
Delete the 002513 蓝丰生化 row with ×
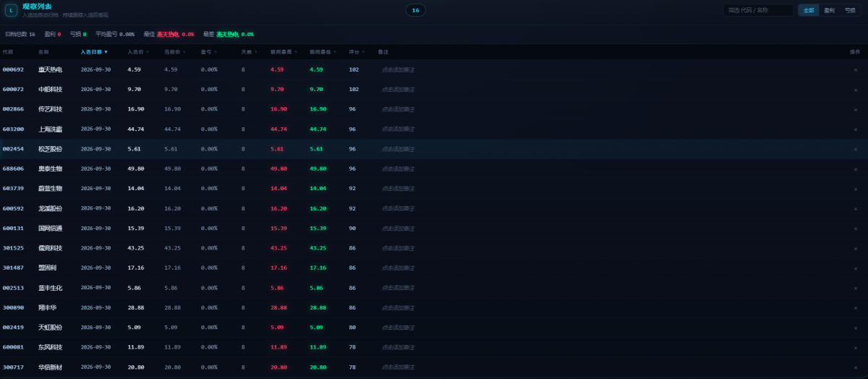coord(856,288)
